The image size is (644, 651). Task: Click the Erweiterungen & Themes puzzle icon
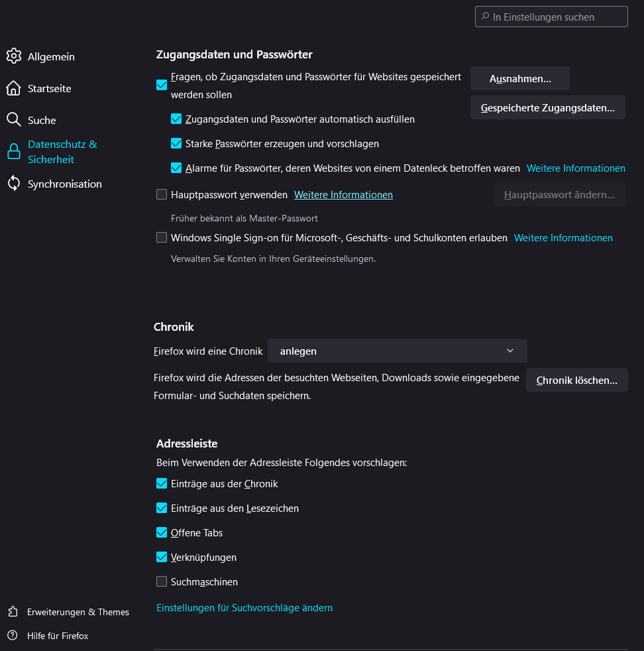(13, 612)
